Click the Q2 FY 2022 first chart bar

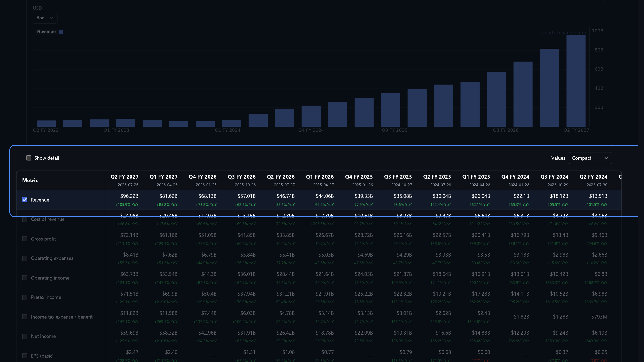46,124
